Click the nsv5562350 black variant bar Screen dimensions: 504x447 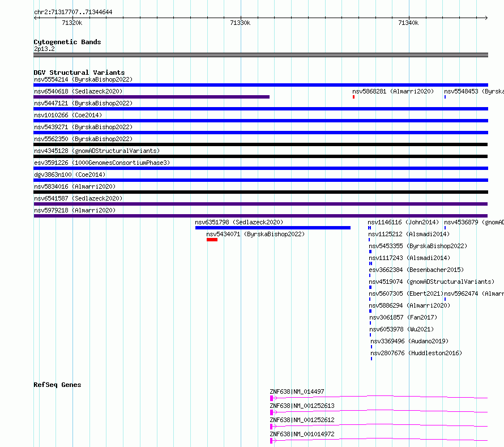point(260,144)
